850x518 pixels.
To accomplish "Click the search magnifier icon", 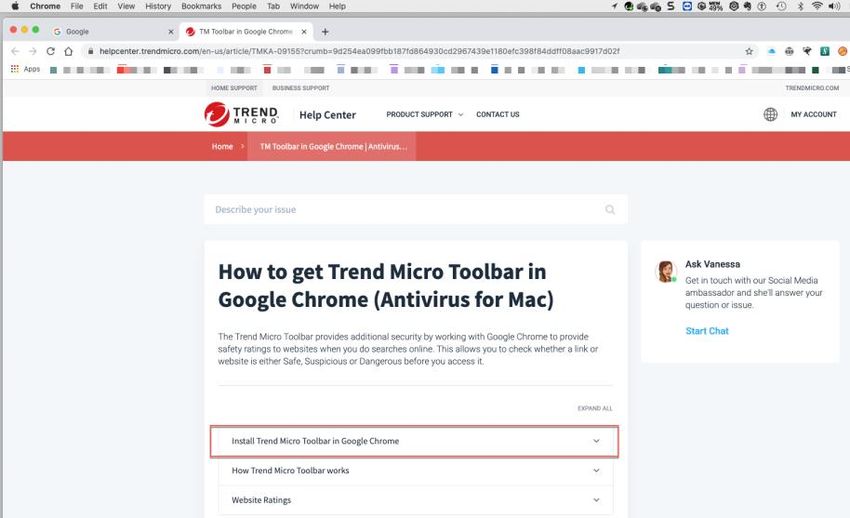I will (x=610, y=210).
